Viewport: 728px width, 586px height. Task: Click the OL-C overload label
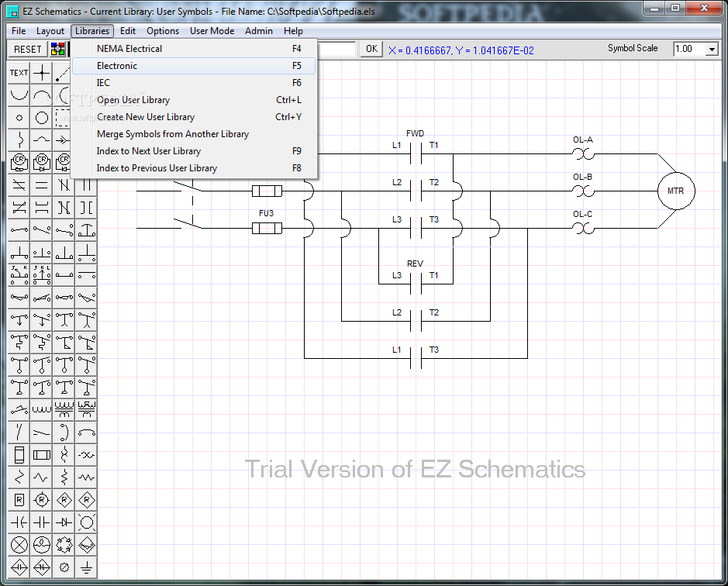click(582, 214)
